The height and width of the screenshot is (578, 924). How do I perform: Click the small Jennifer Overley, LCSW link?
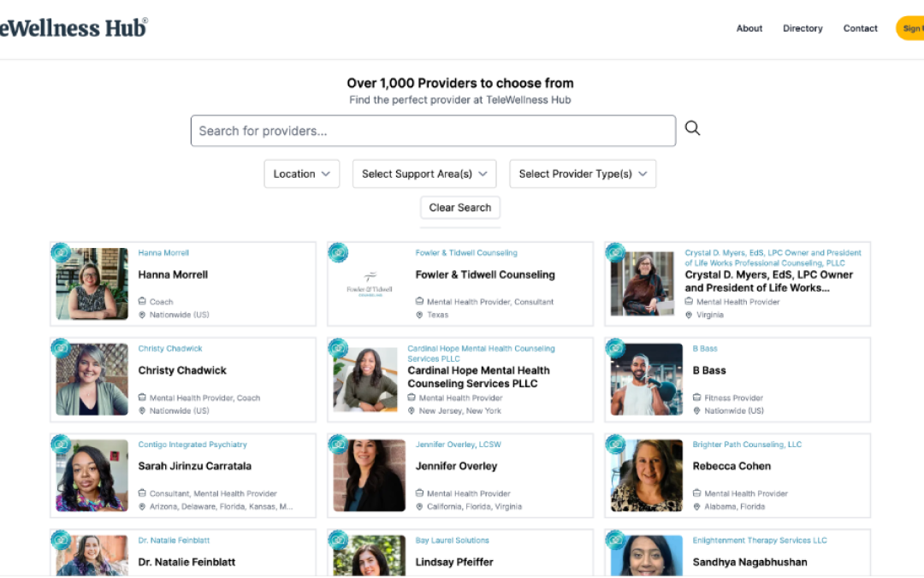coord(458,445)
